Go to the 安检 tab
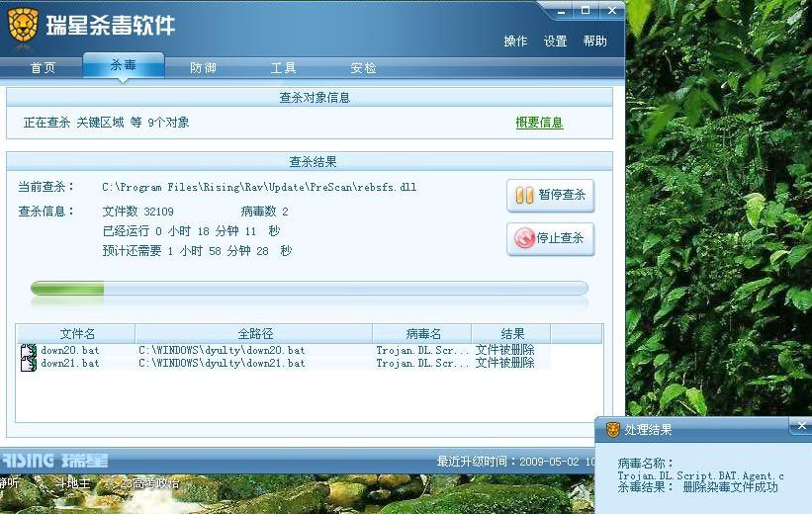 click(363, 68)
